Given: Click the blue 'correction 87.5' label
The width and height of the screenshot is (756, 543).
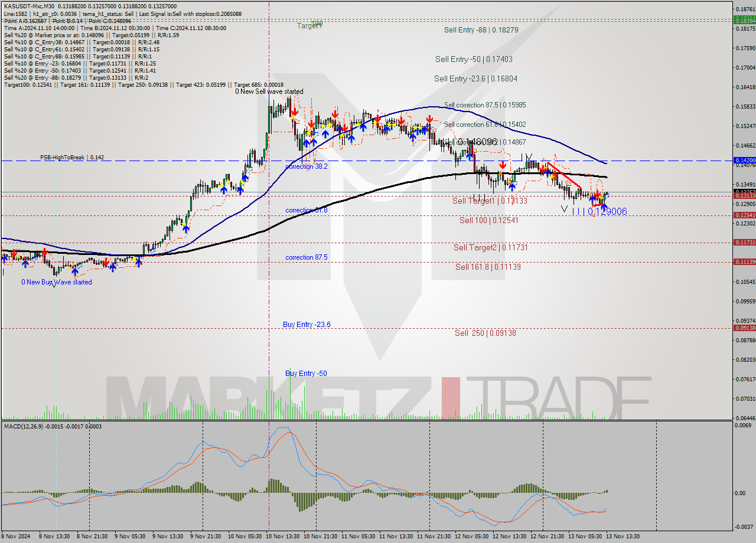Looking at the screenshot, I should (x=306, y=257).
